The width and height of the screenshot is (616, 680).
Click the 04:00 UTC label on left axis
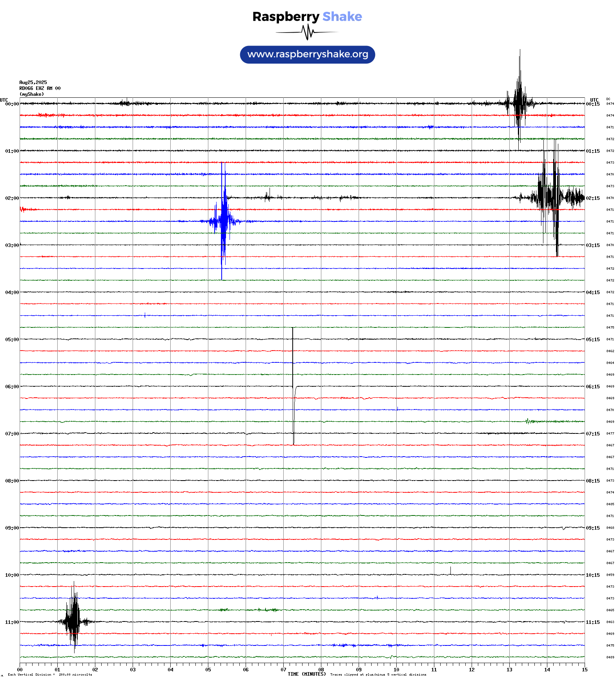[x=12, y=292]
